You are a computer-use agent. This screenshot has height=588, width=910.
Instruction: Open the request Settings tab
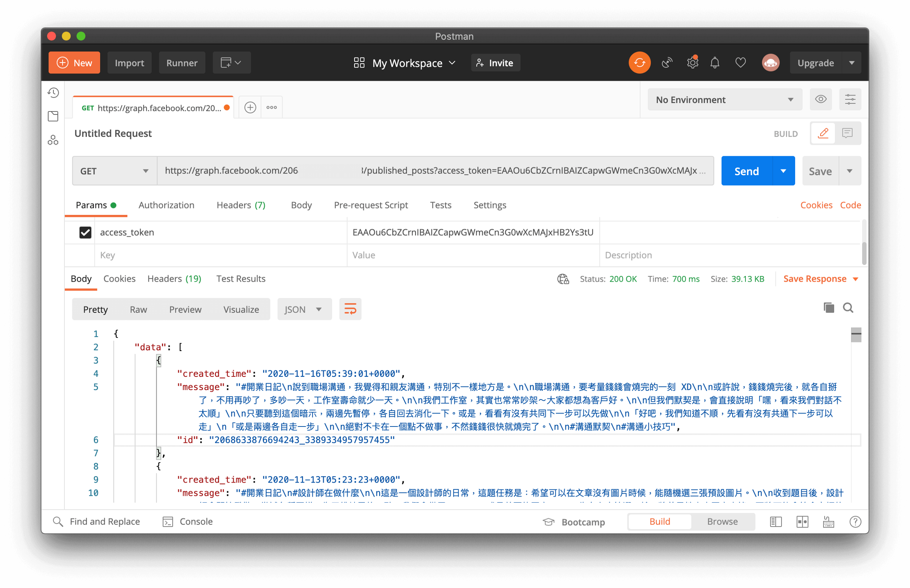click(x=490, y=205)
